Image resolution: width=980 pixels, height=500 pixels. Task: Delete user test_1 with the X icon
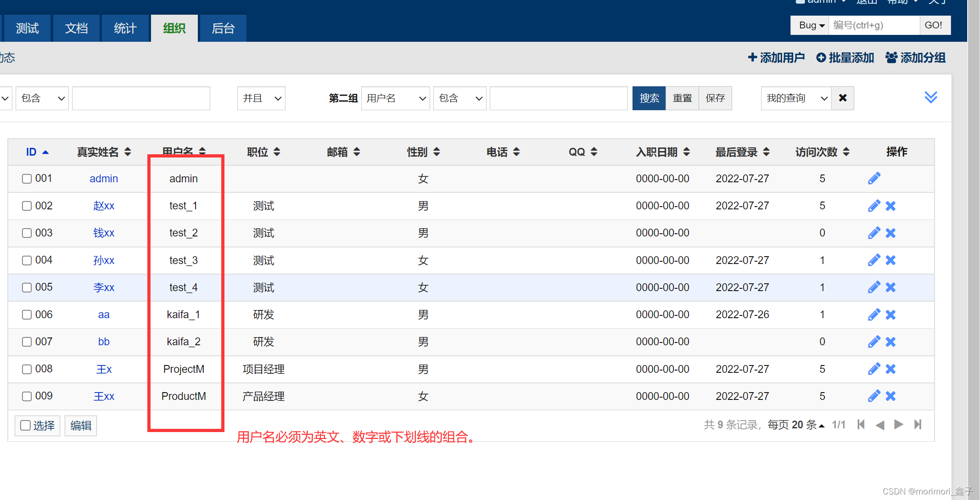pos(890,206)
